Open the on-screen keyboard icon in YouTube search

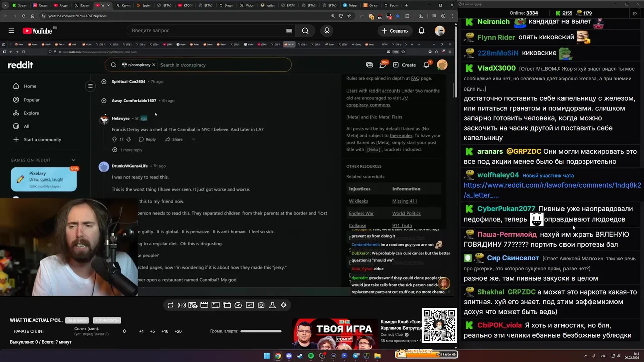289,31
